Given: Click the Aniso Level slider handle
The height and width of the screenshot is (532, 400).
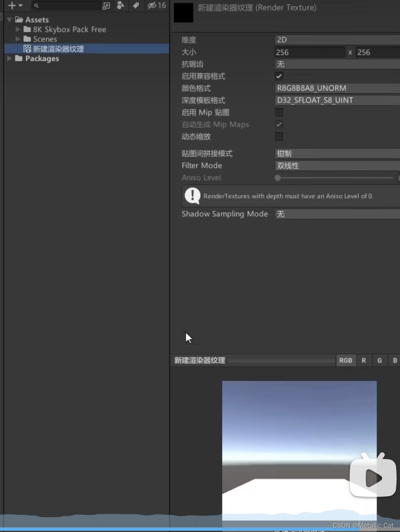Looking at the screenshot, I should (278, 178).
